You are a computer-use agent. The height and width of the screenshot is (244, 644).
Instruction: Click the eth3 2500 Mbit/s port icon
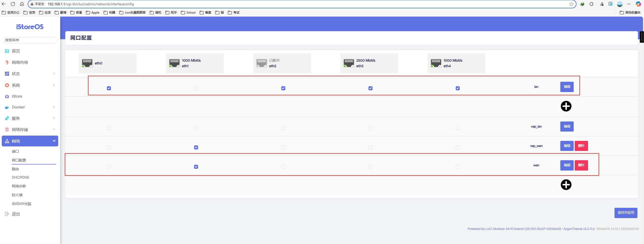(349, 63)
